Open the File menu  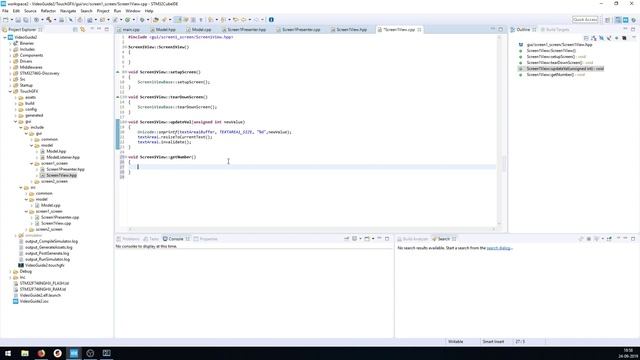coord(5,11)
